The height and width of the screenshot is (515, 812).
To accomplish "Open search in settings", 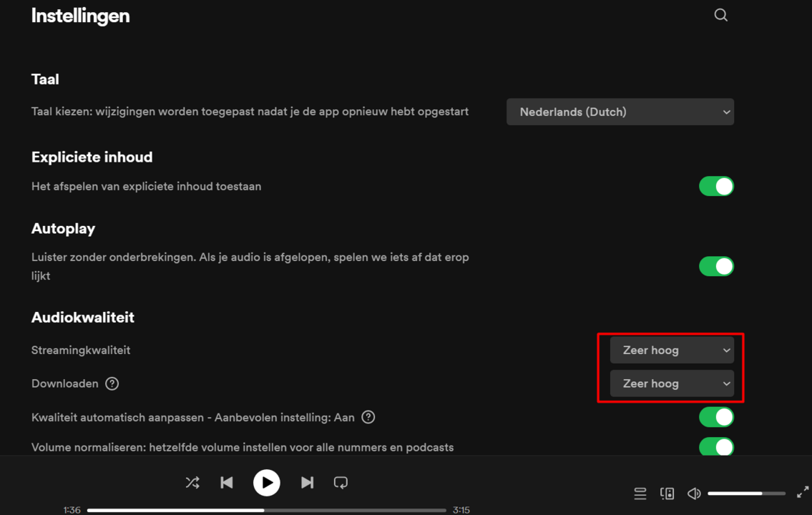I will coord(720,14).
